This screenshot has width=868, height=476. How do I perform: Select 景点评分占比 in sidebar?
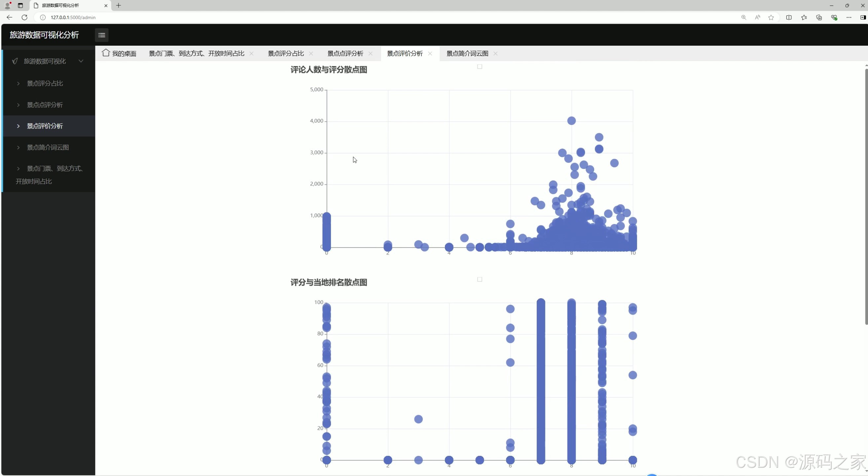point(45,83)
